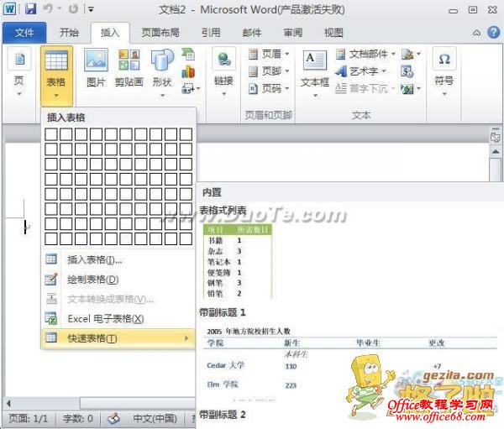Click the 表格 (Table) button

(56, 76)
